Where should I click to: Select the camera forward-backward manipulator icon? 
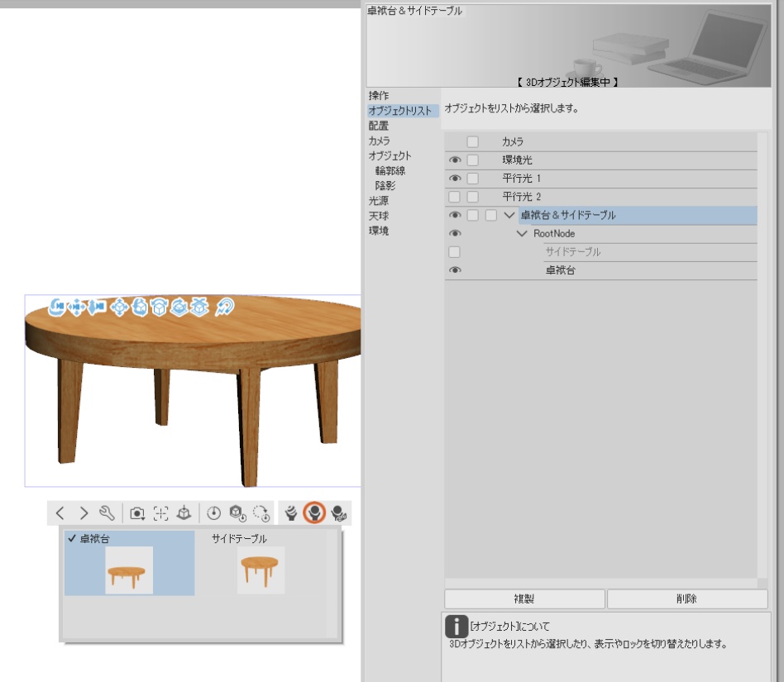[97, 307]
